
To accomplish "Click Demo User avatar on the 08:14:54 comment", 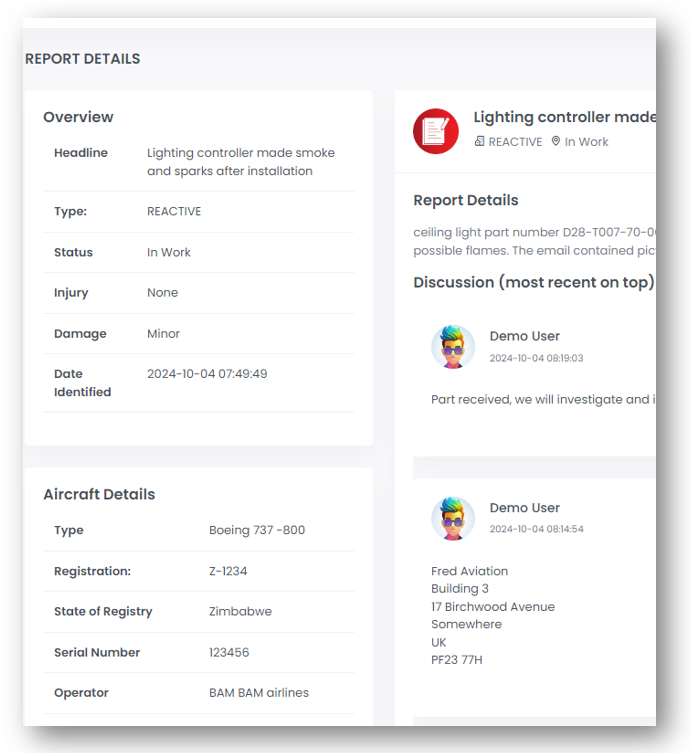I will point(453,518).
